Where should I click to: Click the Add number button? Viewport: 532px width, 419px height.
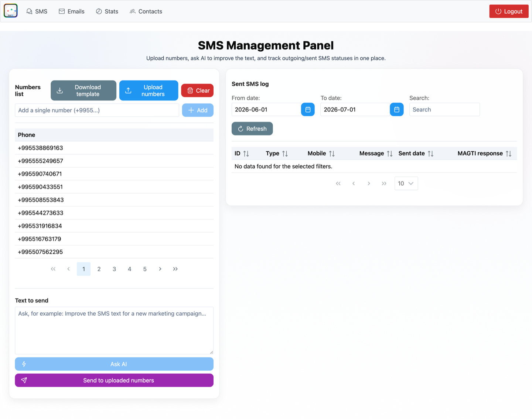coord(198,110)
